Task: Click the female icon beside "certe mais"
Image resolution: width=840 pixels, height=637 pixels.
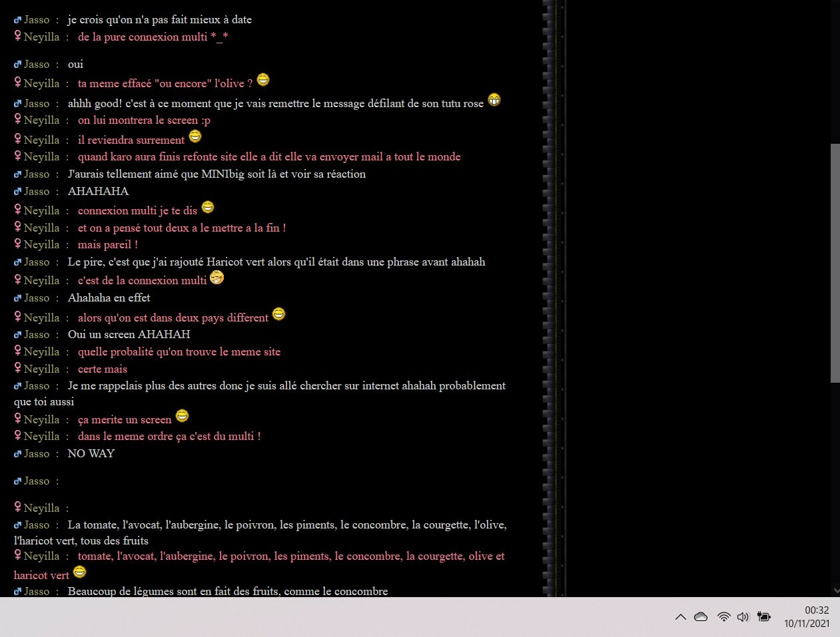Action: tap(18, 368)
